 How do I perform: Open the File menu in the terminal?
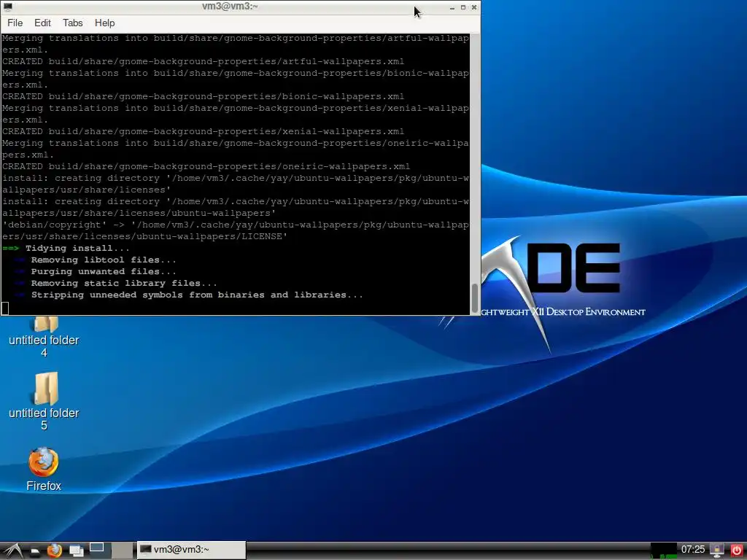click(15, 23)
